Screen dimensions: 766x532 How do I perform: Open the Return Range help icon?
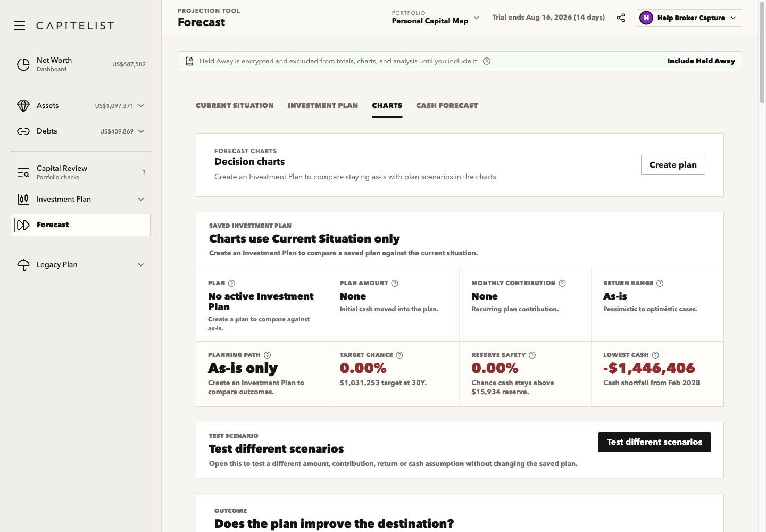pyautogui.click(x=660, y=283)
